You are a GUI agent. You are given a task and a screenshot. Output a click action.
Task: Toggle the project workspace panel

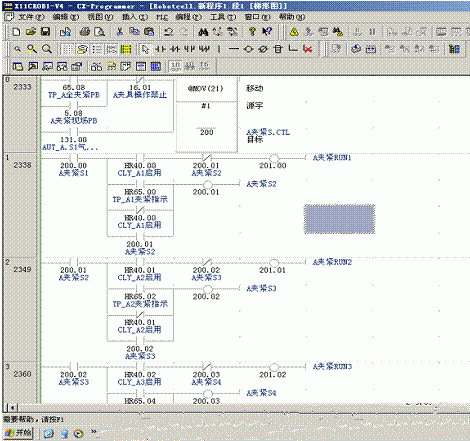click(x=18, y=66)
